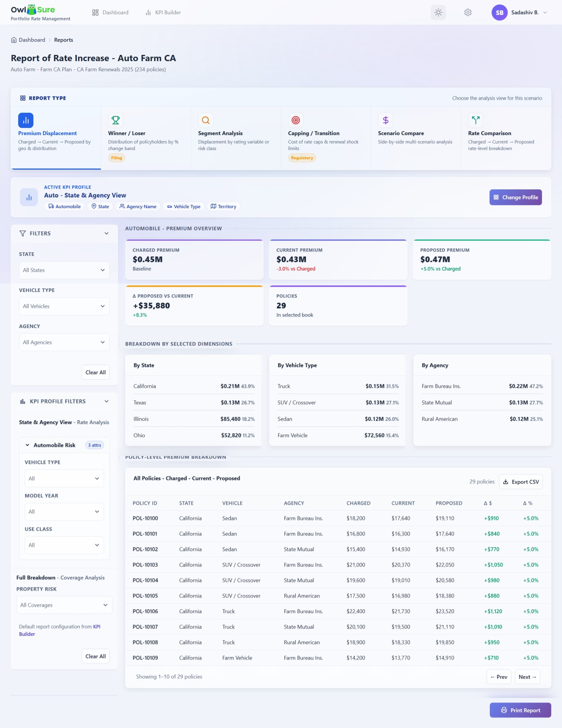Click the OwlSure owl logo
562x728 pixels.
click(31, 9)
